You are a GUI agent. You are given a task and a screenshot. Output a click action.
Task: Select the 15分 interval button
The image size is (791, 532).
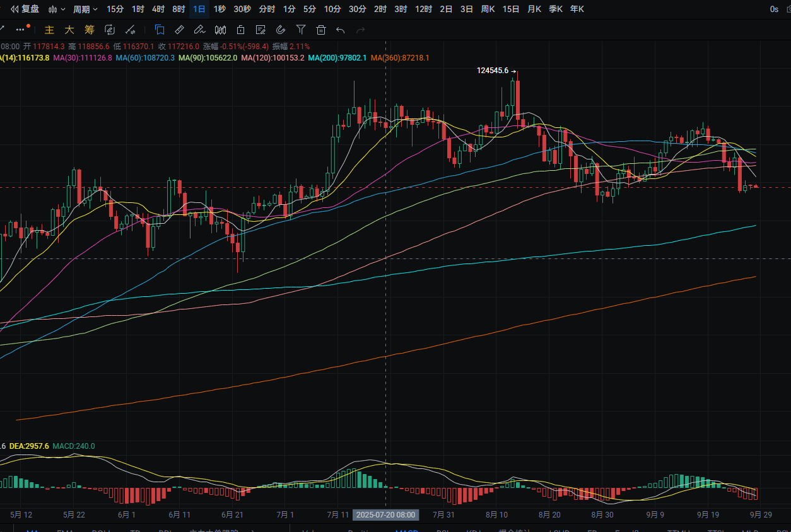[115, 9]
